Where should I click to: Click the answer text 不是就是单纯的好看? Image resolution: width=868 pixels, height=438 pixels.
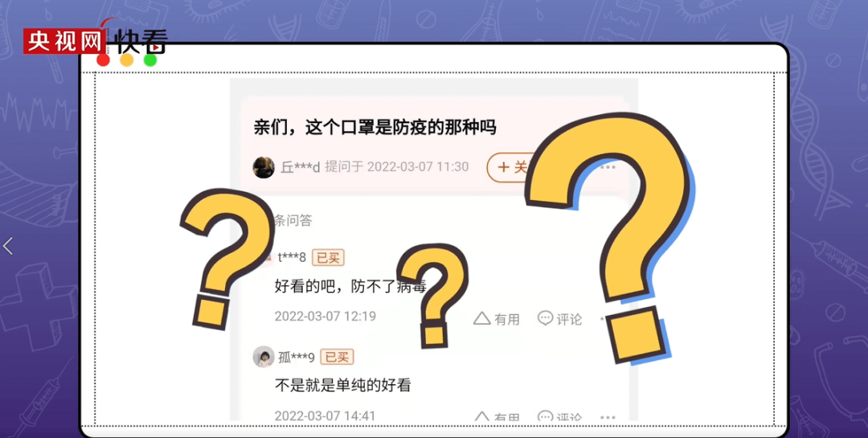point(342,385)
